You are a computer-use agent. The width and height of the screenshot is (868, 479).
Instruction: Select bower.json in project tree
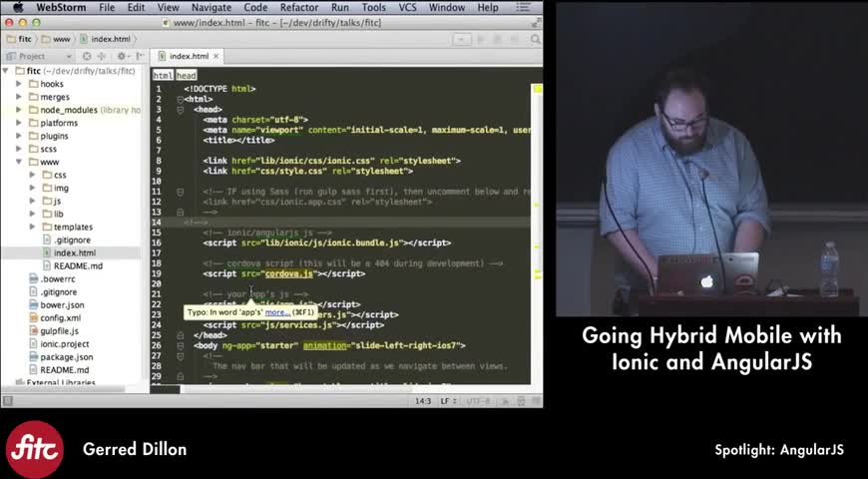point(62,305)
